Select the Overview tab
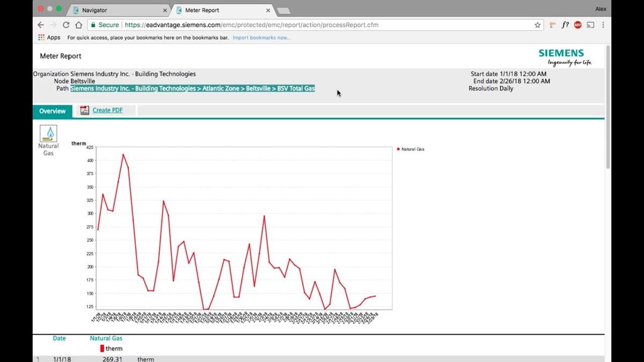Image resolution: width=644 pixels, height=362 pixels. tap(52, 111)
